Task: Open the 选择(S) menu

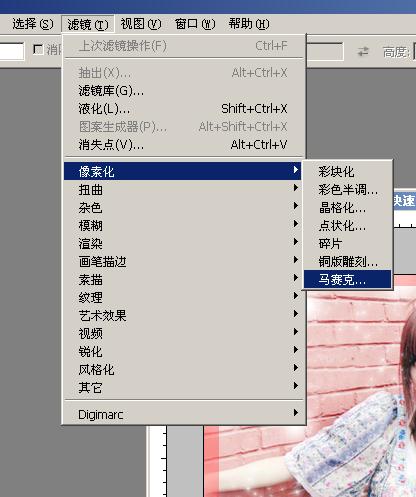Action: pos(32,24)
